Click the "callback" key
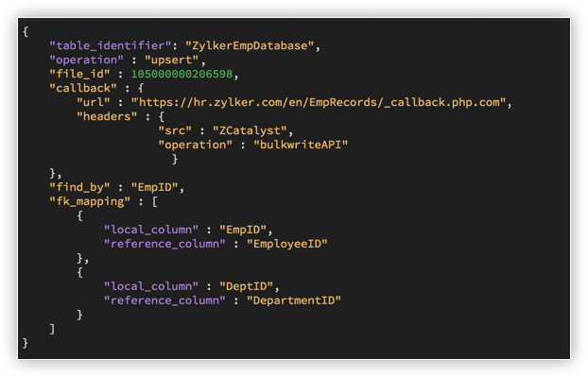 click(83, 89)
